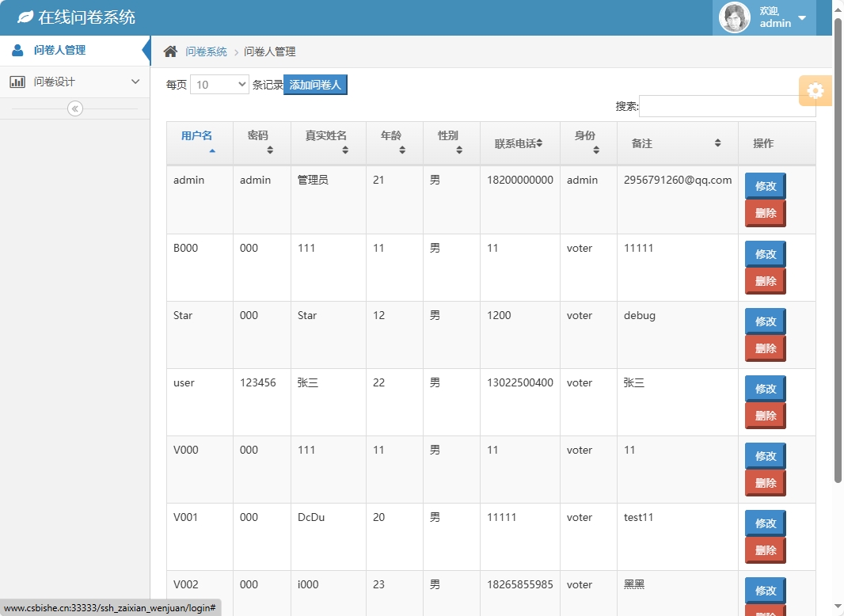Toggle sort order on 用户名 column
The height and width of the screenshot is (616, 844).
tap(196, 137)
